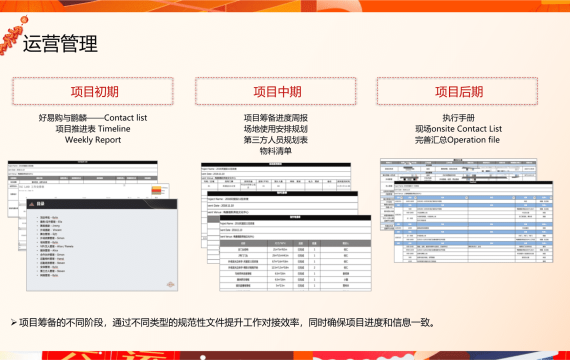Open the 目录 slide thumbnail
570x360 pixels.
point(102,245)
